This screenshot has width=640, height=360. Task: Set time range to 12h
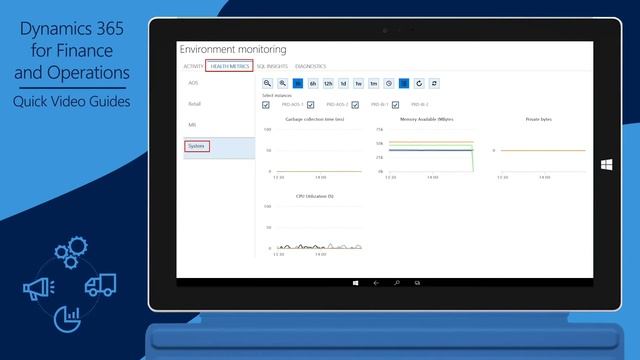(328, 83)
